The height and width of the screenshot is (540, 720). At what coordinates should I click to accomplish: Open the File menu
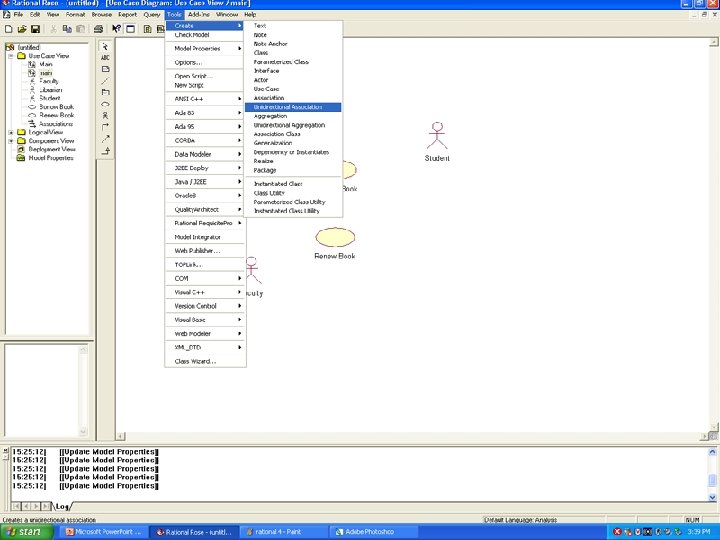coord(18,15)
